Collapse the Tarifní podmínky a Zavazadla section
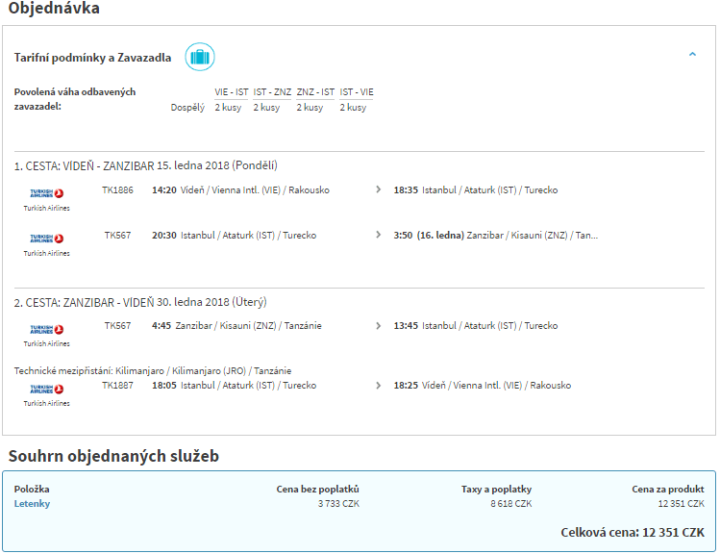Image resolution: width=720 pixels, height=554 pixels. tap(692, 55)
